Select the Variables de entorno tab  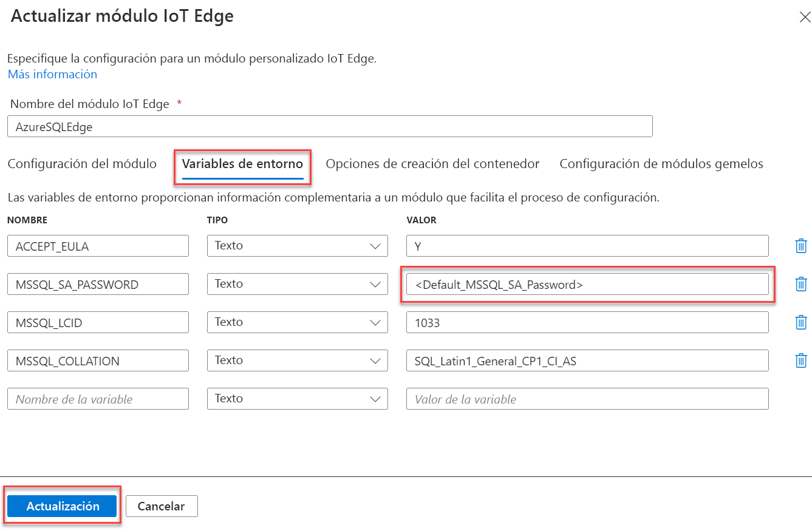242,164
